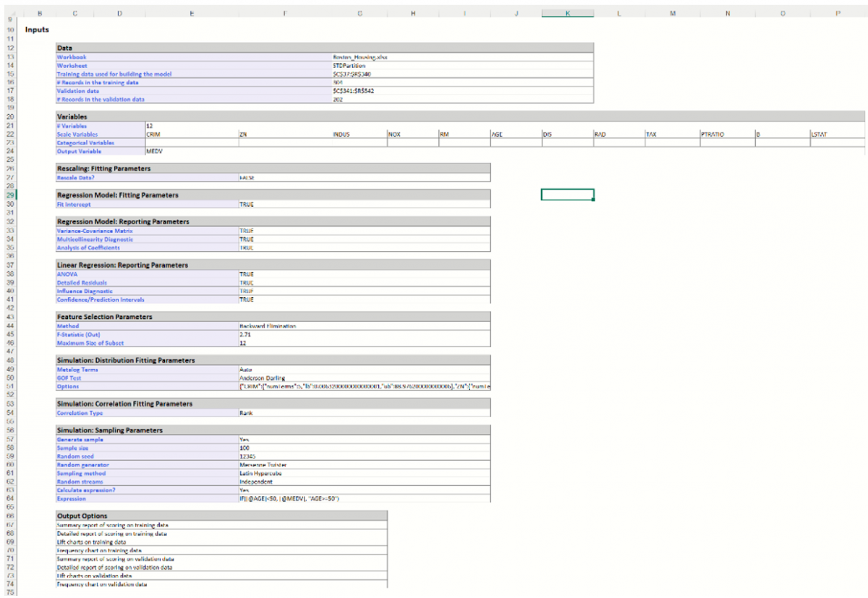Select column K header

[568, 12]
